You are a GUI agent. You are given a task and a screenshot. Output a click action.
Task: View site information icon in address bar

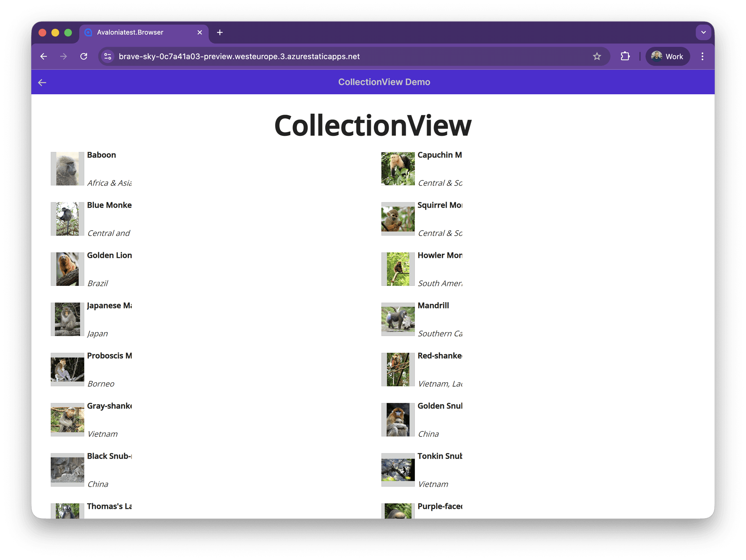108,56
